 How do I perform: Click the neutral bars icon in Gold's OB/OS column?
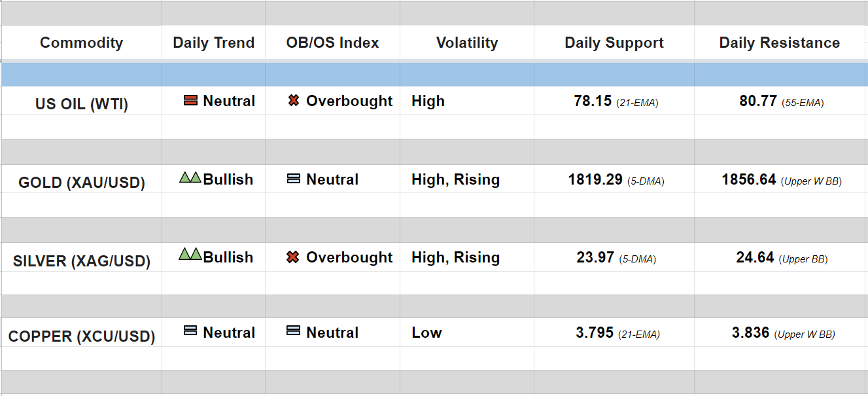pos(294,179)
